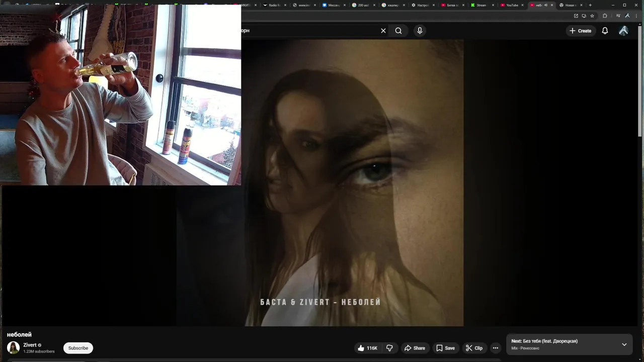The width and height of the screenshot is (644, 362).
Task: Open more actions three-dot menu below video
Action: (x=496, y=348)
